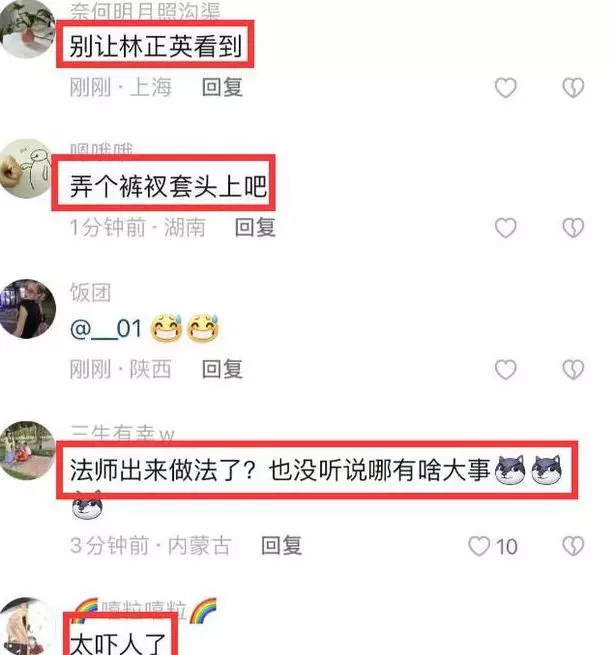The width and height of the screenshot is (612, 655).
Task: Select the 太吓人了 comment text
Action: point(118,643)
